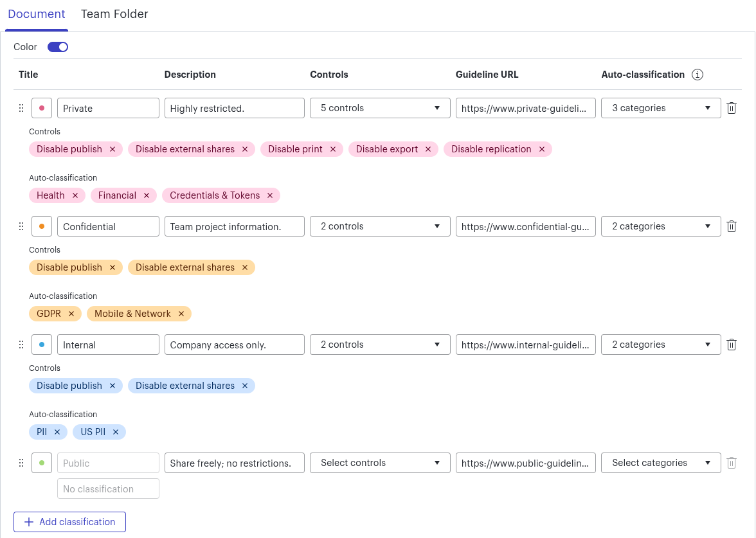Remove Financial auto-classification chip
Viewport: 756px width, 538px height.
(x=147, y=195)
